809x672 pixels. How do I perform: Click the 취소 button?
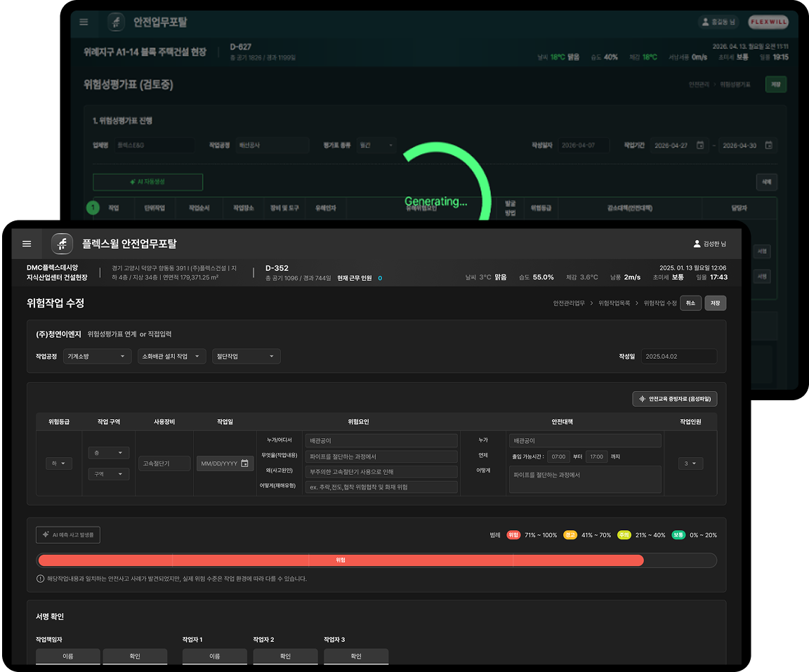pos(690,303)
